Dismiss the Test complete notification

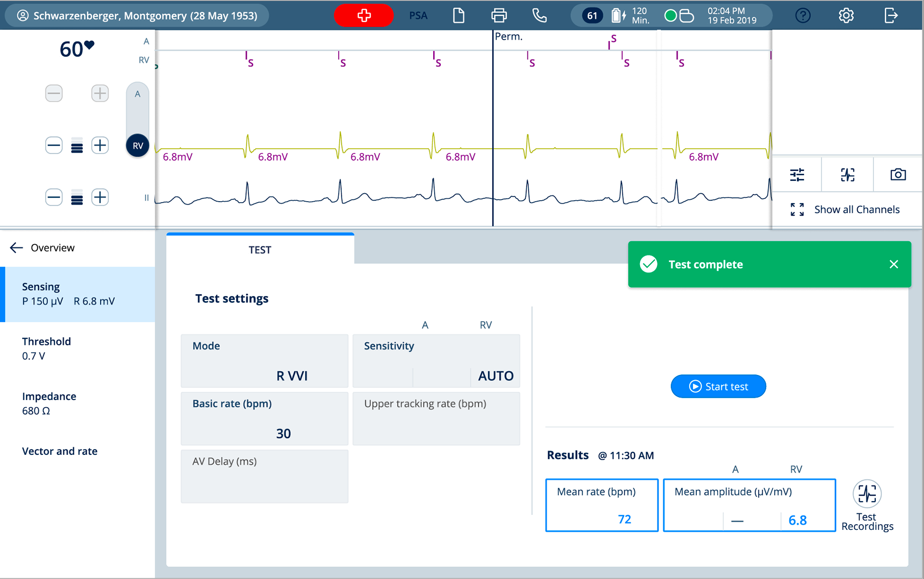[x=894, y=264]
